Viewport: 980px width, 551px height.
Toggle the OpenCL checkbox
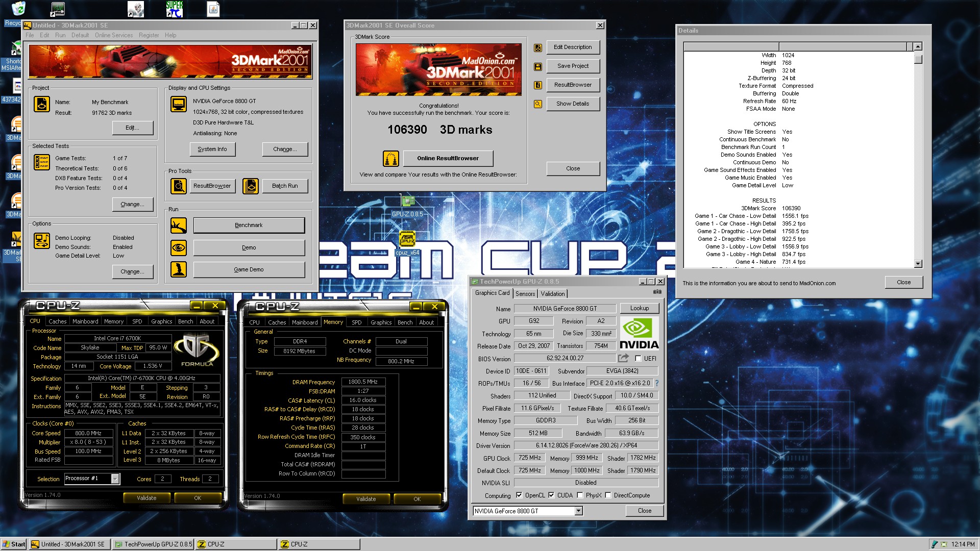(519, 495)
